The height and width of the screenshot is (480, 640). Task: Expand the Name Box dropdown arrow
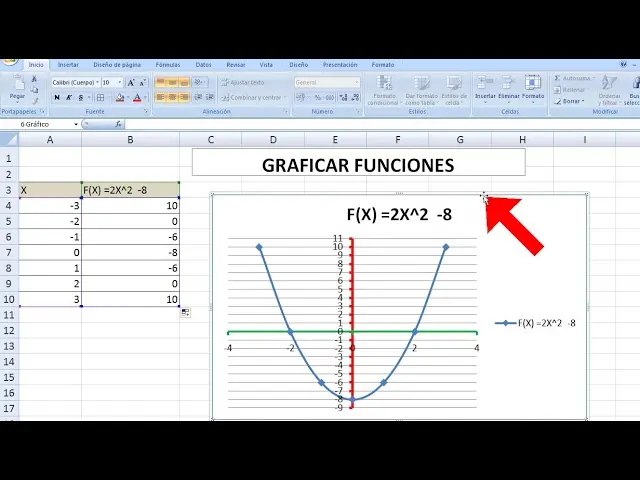[x=76, y=125]
